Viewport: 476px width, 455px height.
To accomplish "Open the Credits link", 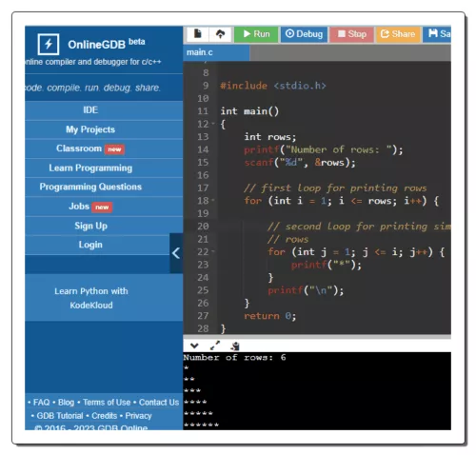I will click(x=105, y=416).
